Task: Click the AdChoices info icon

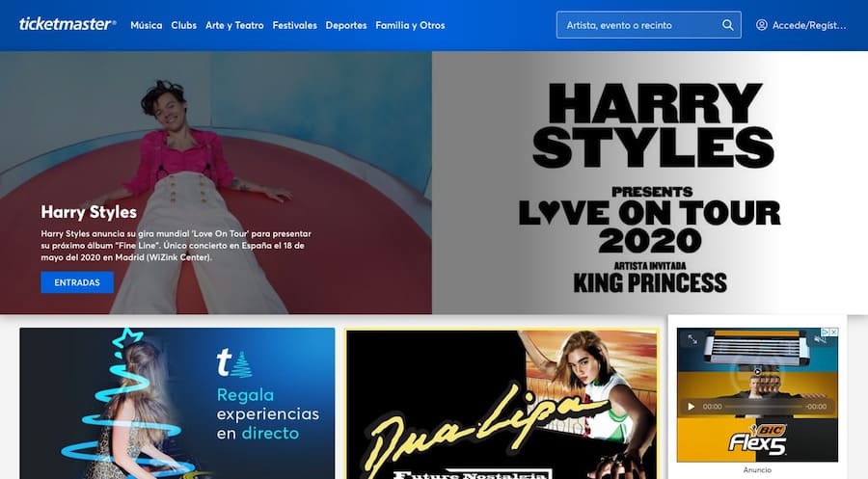Action: pos(824,333)
